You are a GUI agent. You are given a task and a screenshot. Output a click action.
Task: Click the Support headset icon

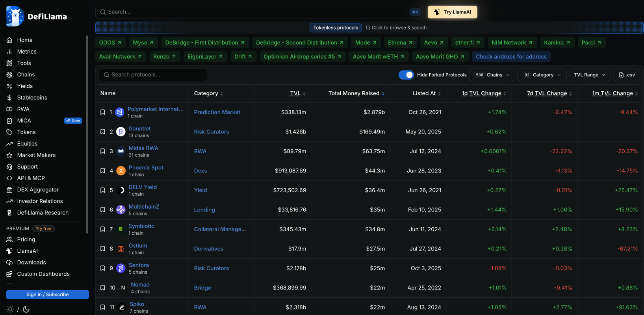click(x=9, y=167)
